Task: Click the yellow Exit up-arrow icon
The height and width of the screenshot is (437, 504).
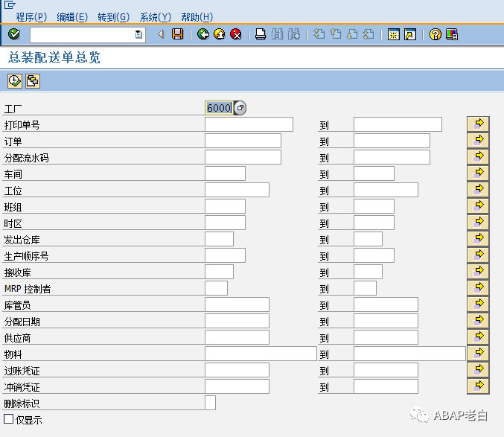Action: 220,34
